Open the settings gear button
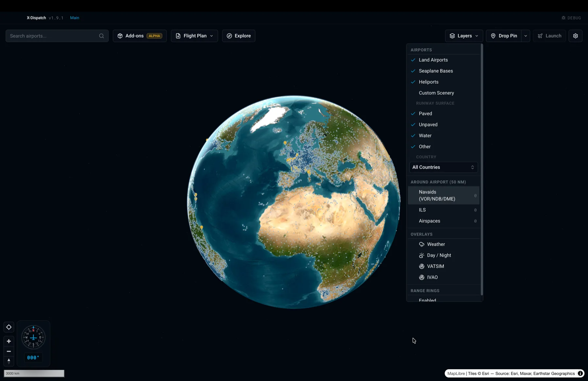The width and height of the screenshot is (588, 381). [576, 36]
